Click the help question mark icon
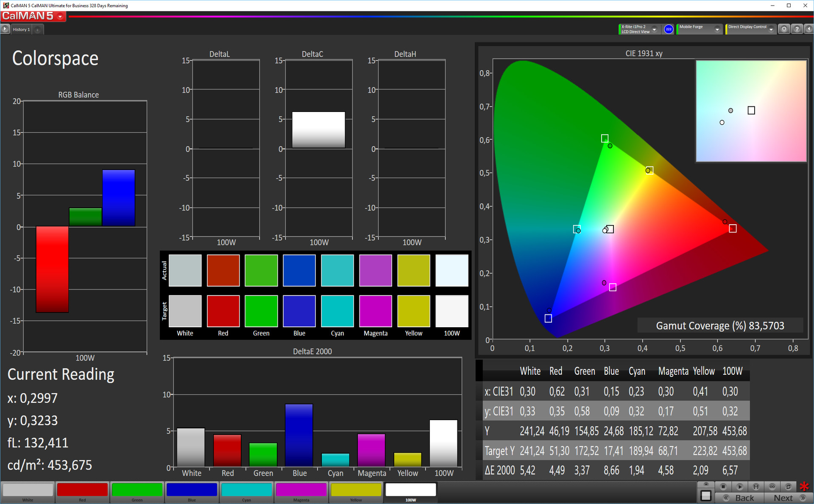814x504 pixels. (797, 29)
